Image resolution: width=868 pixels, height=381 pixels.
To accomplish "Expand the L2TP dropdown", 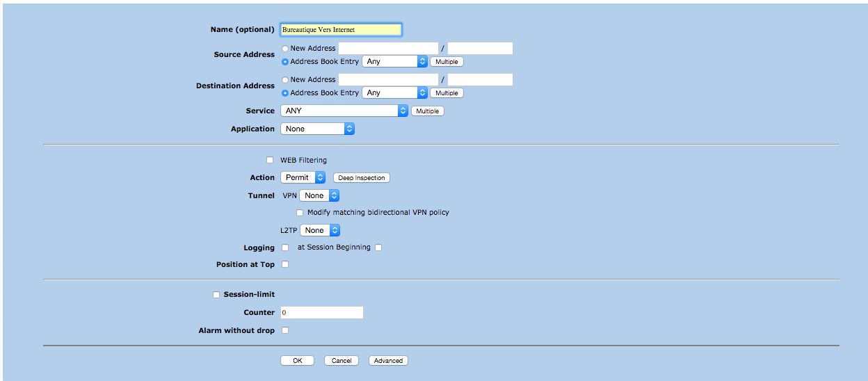I will (320, 230).
